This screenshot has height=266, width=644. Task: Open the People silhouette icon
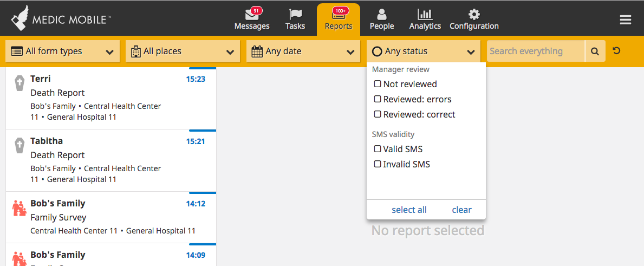pos(382,15)
